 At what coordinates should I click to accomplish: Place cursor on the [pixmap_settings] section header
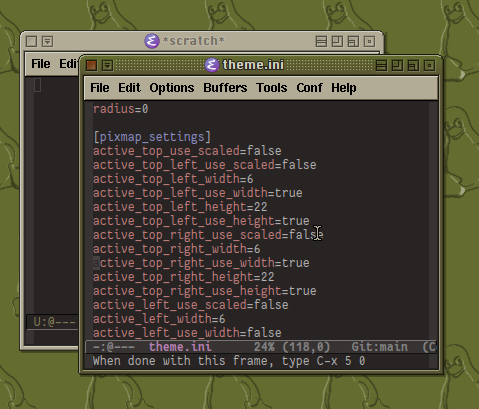(152, 137)
